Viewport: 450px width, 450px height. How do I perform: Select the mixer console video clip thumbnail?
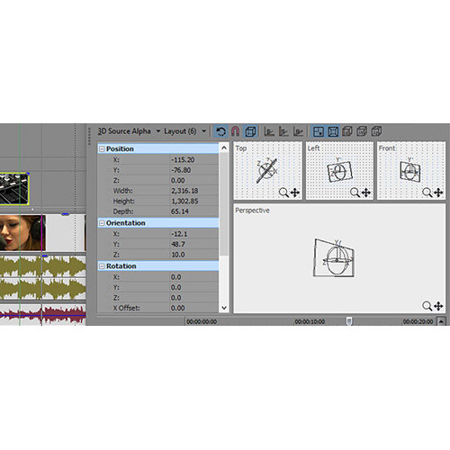(14, 189)
